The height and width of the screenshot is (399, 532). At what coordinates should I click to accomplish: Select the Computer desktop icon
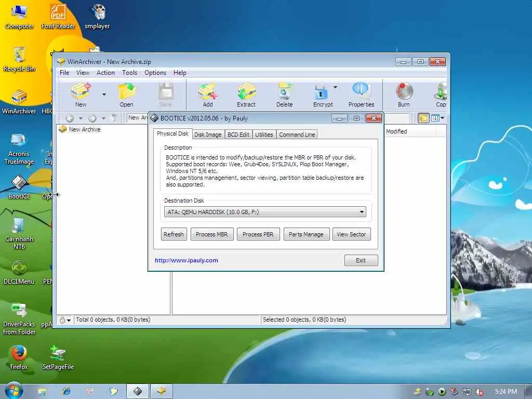pyautogui.click(x=19, y=16)
